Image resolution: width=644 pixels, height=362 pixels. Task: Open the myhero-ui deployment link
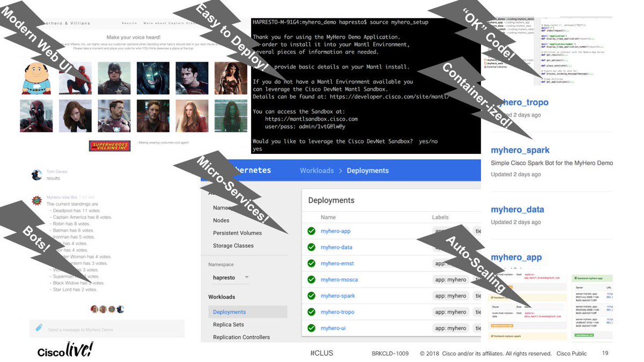pos(333,328)
